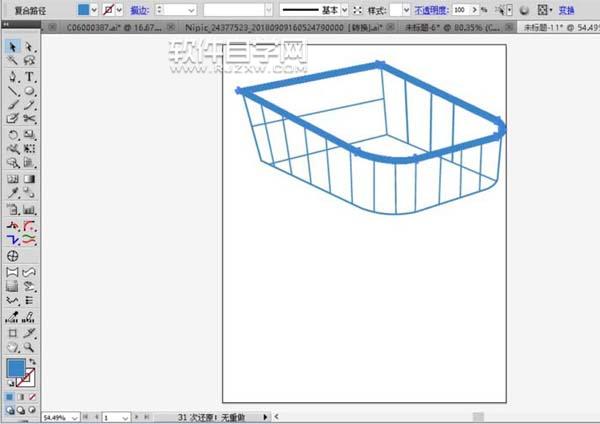Open the stroke style 基本 dropdown
Image resolution: width=600 pixels, height=424 pixels.
(343, 8)
